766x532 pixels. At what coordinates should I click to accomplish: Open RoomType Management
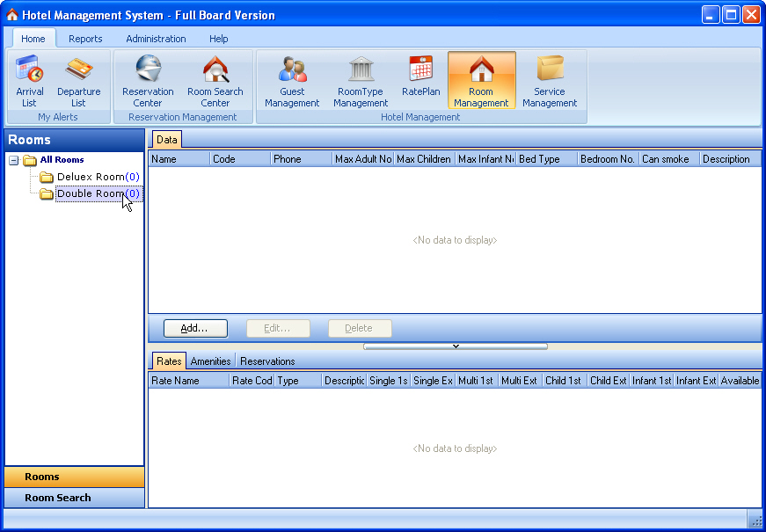[x=361, y=81]
